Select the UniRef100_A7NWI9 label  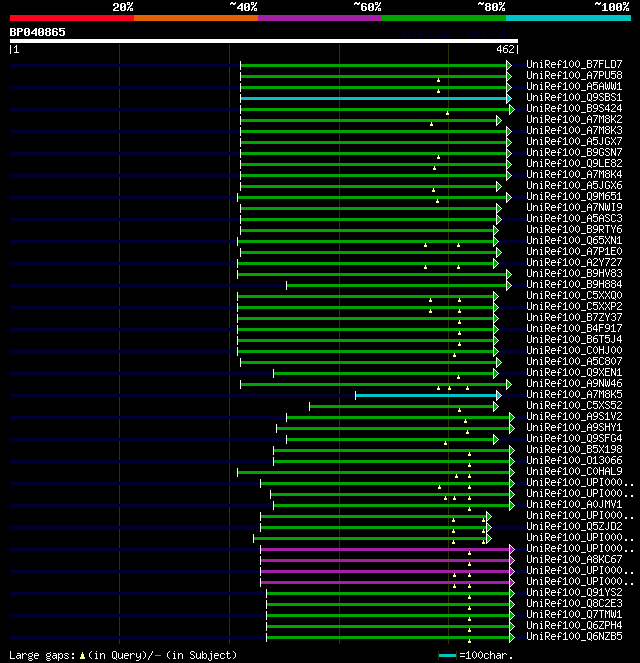coord(574,207)
